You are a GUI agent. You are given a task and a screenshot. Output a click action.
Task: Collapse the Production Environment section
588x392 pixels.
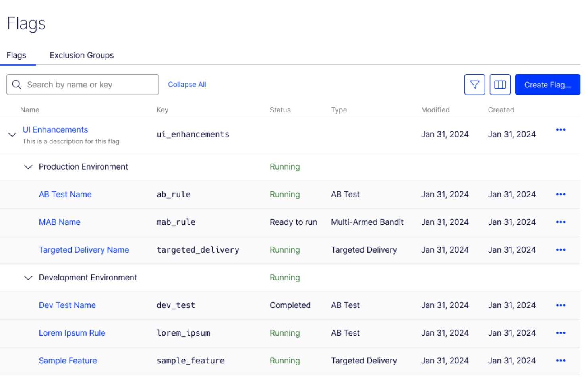(x=28, y=167)
